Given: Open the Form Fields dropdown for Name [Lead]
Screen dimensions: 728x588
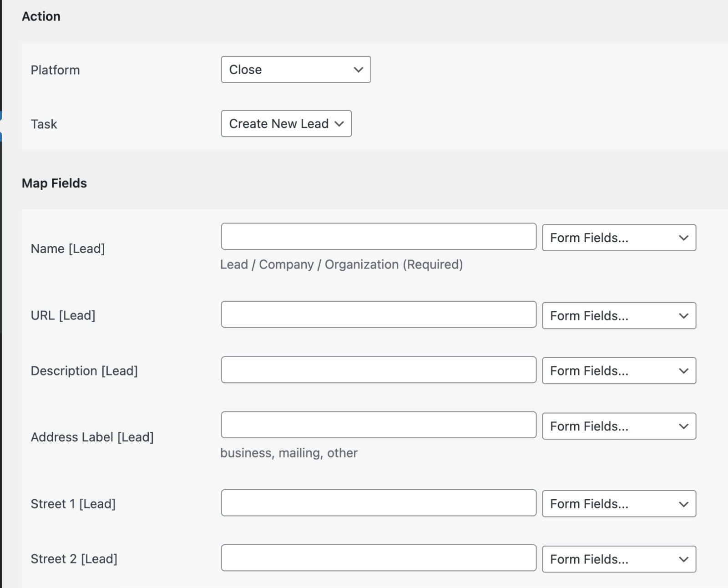Looking at the screenshot, I should (618, 237).
